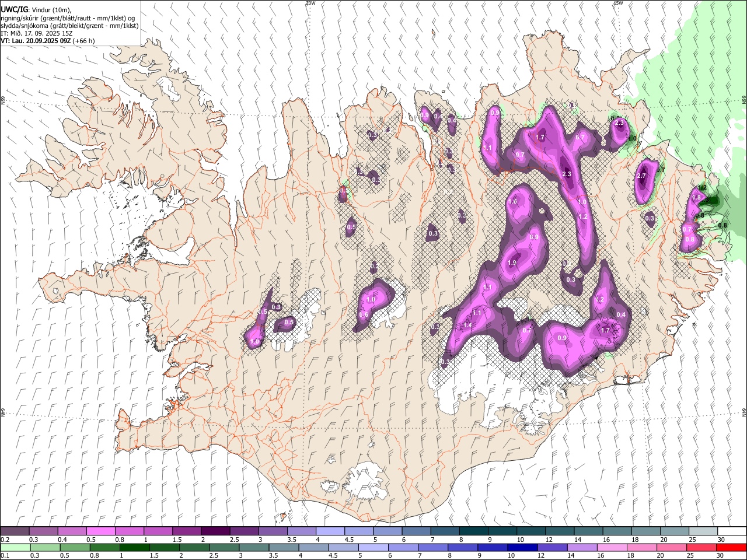
Task: Click the 14–16 lavender swatch in lower legend
Action: (582, 548)
